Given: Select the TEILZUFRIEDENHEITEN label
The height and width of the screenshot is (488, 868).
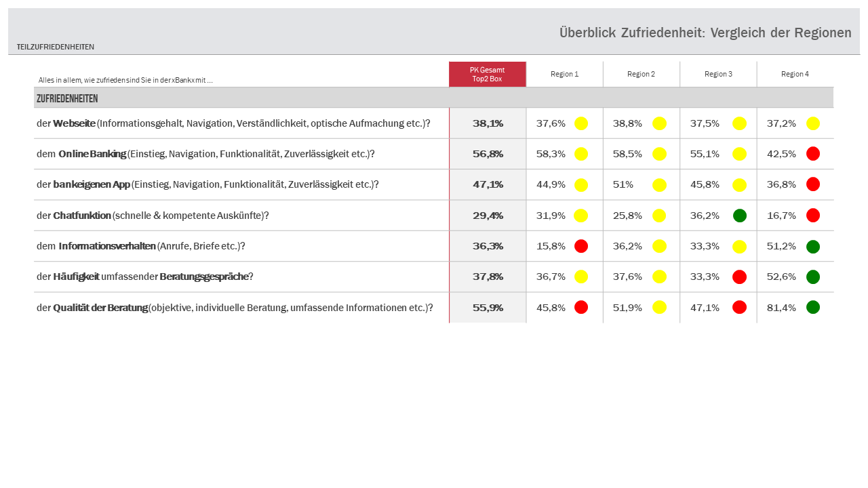Looking at the screenshot, I should coord(56,47).
